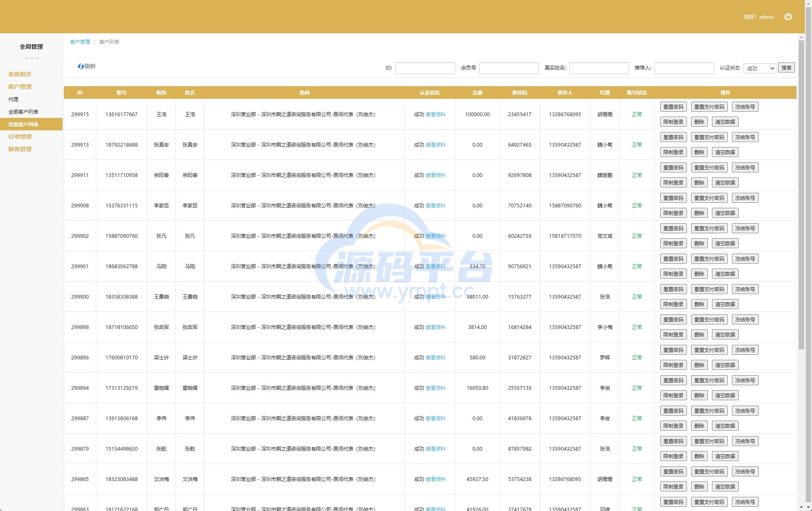Open 系统相关 sidebar menu
This screenshot has width=812, height=511.
[x=20, y=74]
